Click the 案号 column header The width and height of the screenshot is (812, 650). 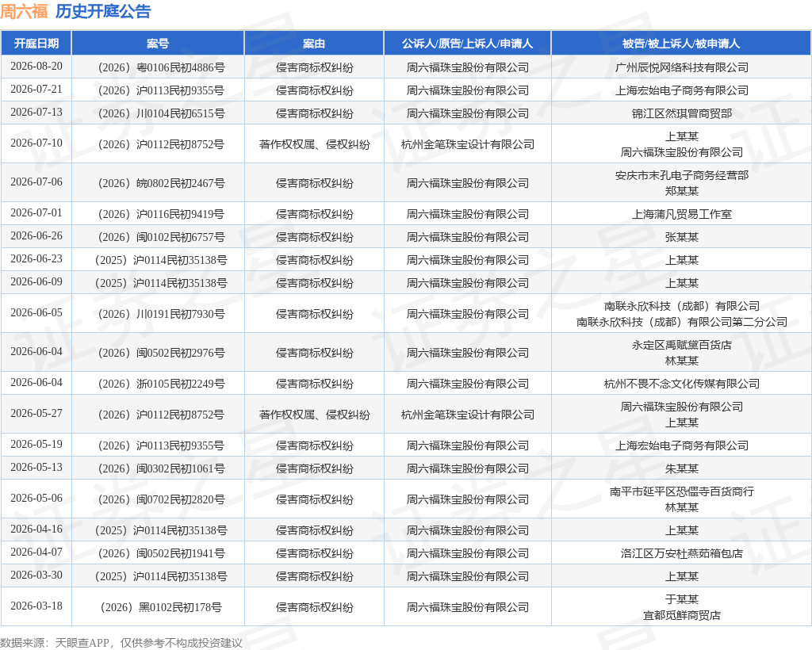[x=158, y=44]
